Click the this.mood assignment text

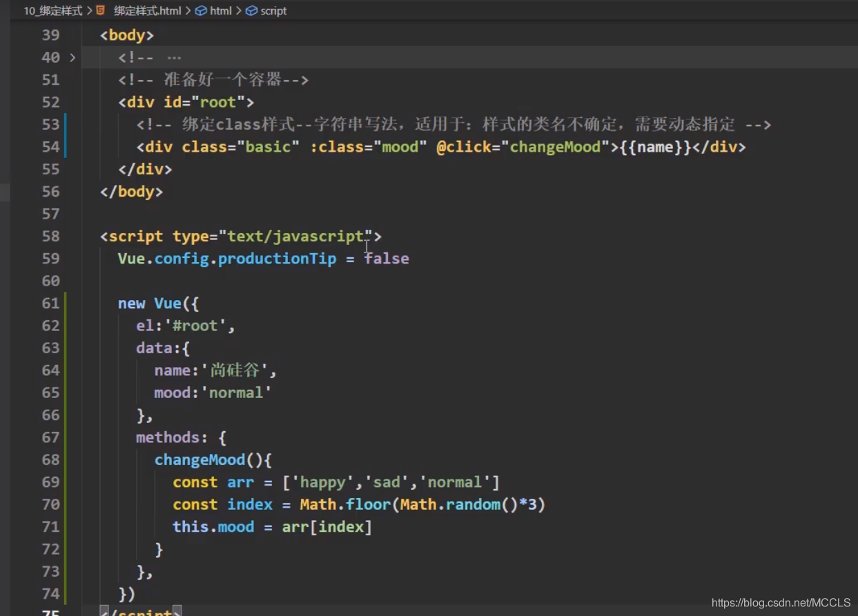pos(213,527)
